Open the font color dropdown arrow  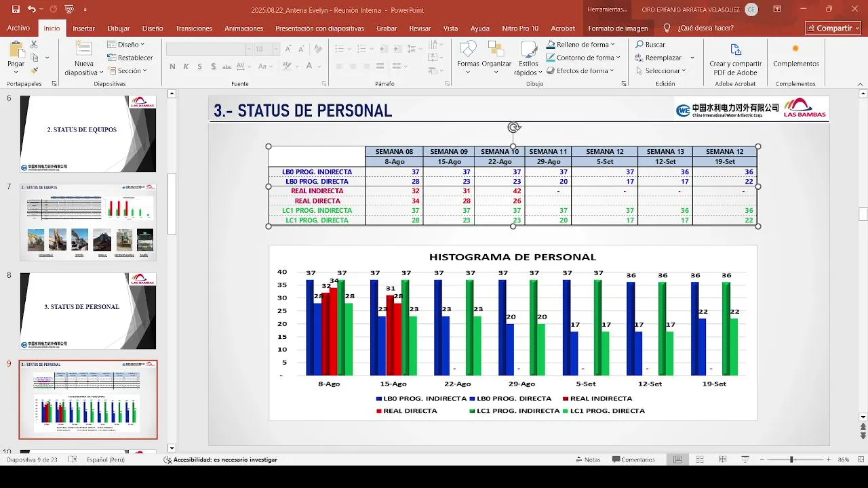pos(319,66)
